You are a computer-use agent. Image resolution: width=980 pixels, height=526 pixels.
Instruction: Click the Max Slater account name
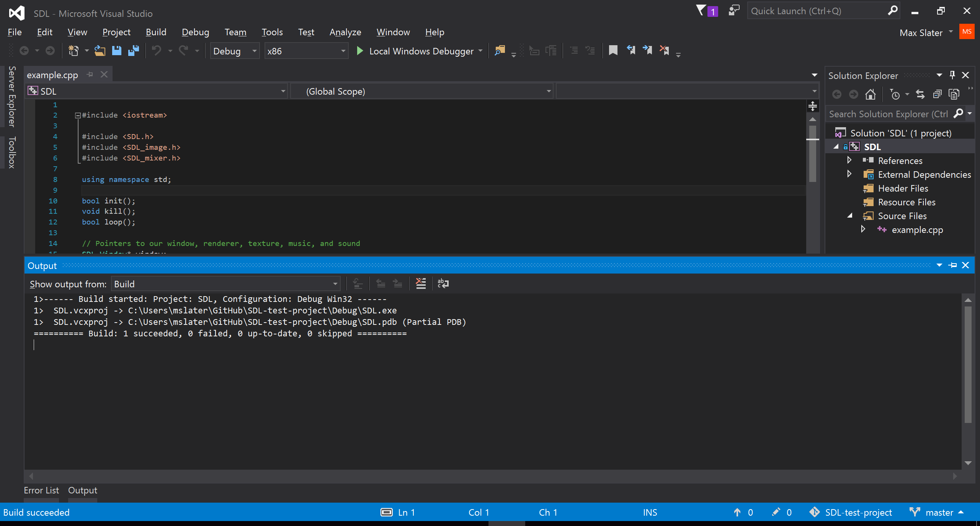click(x=921, y=33)
